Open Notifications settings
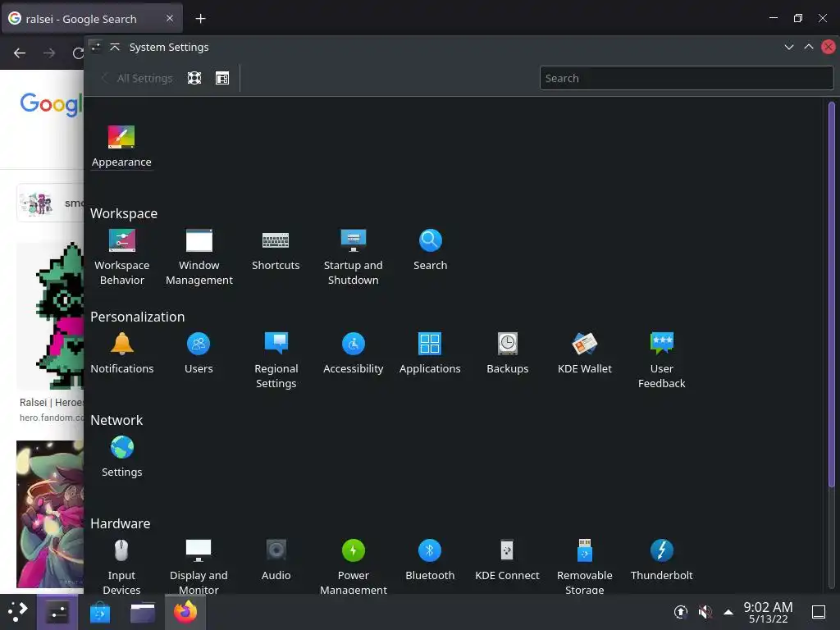Image resolution: width=840 pixels, height=630 pixels. click(x=121, y=354)
